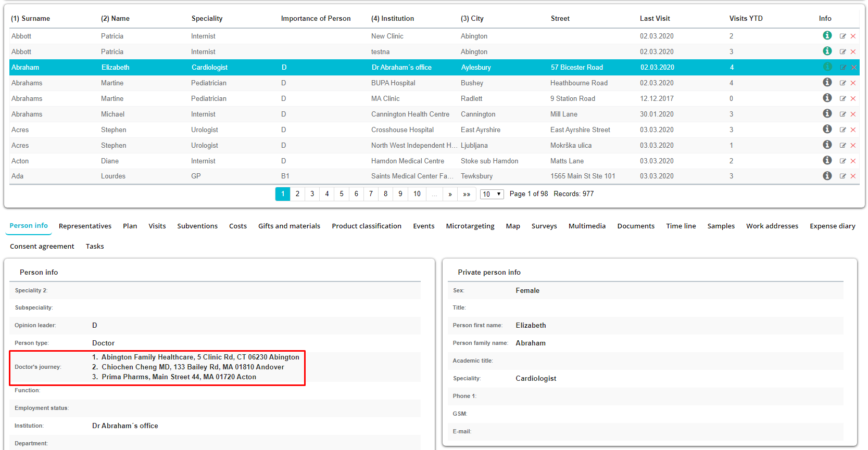This screenshot has height=450, width=868.
Task: Click delete icon on Acres Ljubljana row
Action: 853,145
